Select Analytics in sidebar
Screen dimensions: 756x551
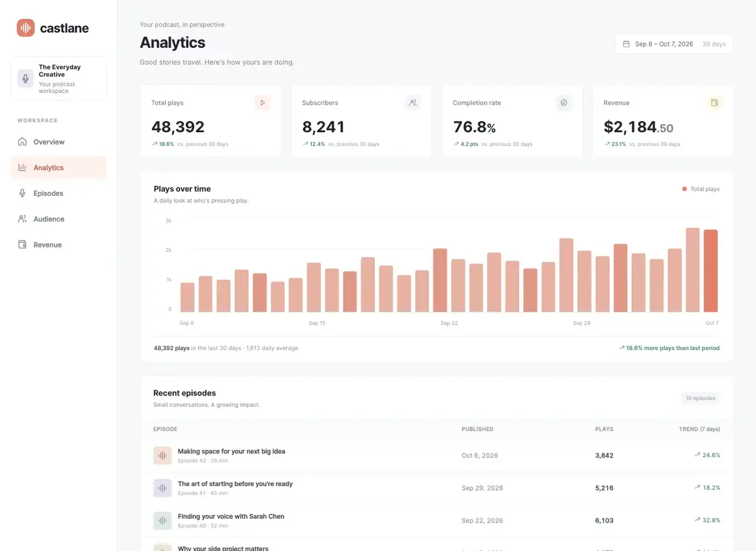click(x=59, y=168)
